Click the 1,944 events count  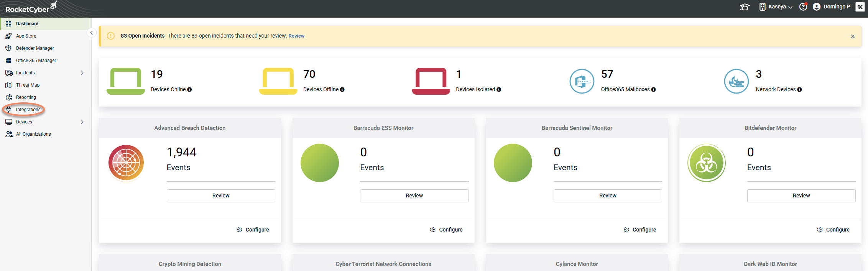[182, 153]
